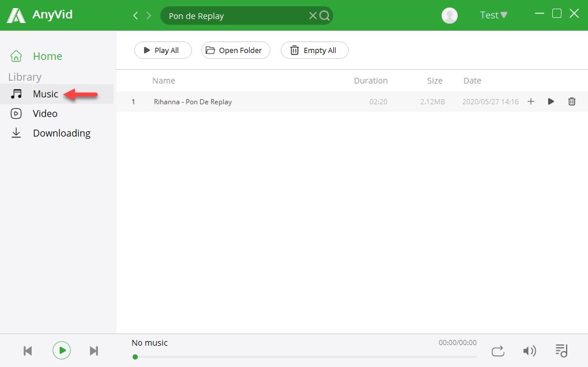Click the 2.12MB size value
The height and width of the screenshot is (367, 588).
point(432,102)
